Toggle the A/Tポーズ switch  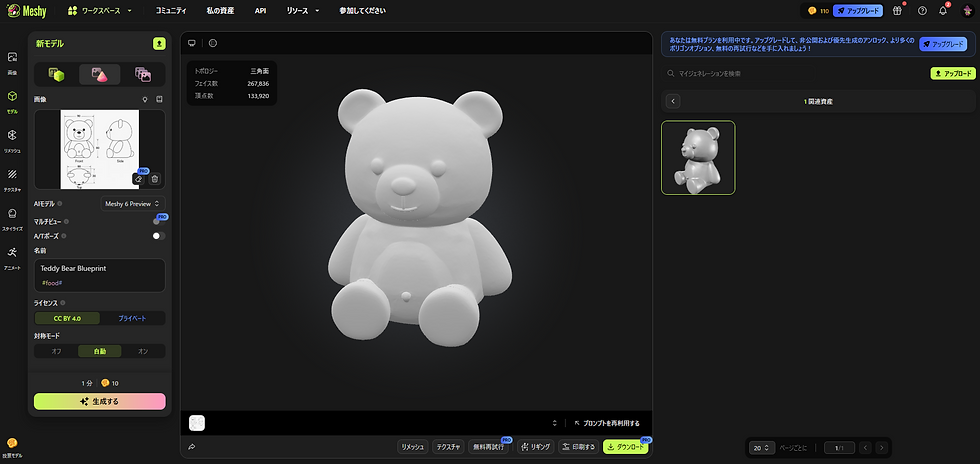[159, 236]
